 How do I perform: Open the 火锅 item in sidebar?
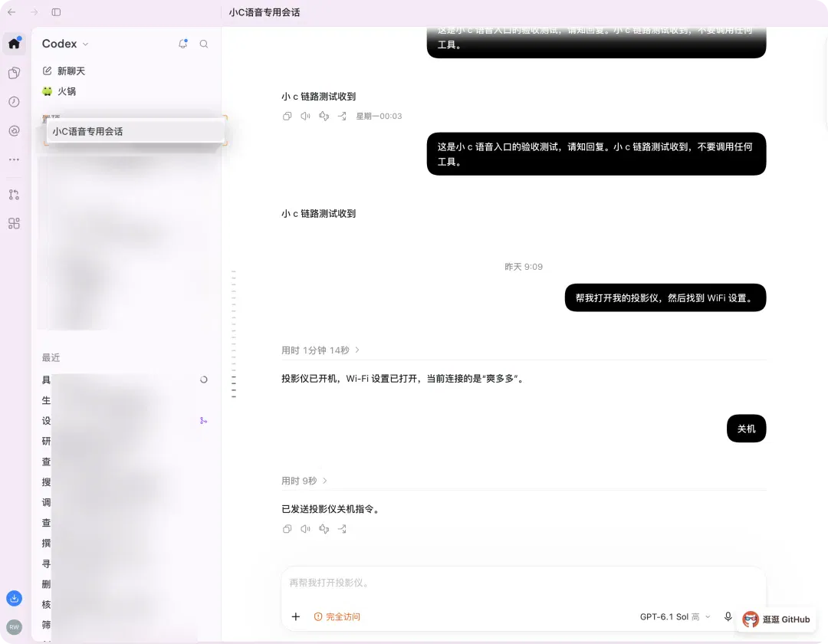click(x=59, y=91)
